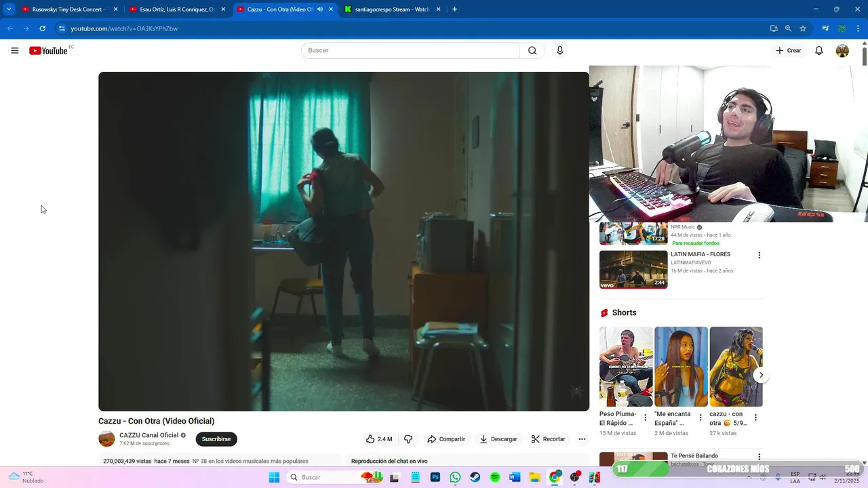Open a new browser tab
The height and width of the screenshot is (488, 868).
click(454, 9)
